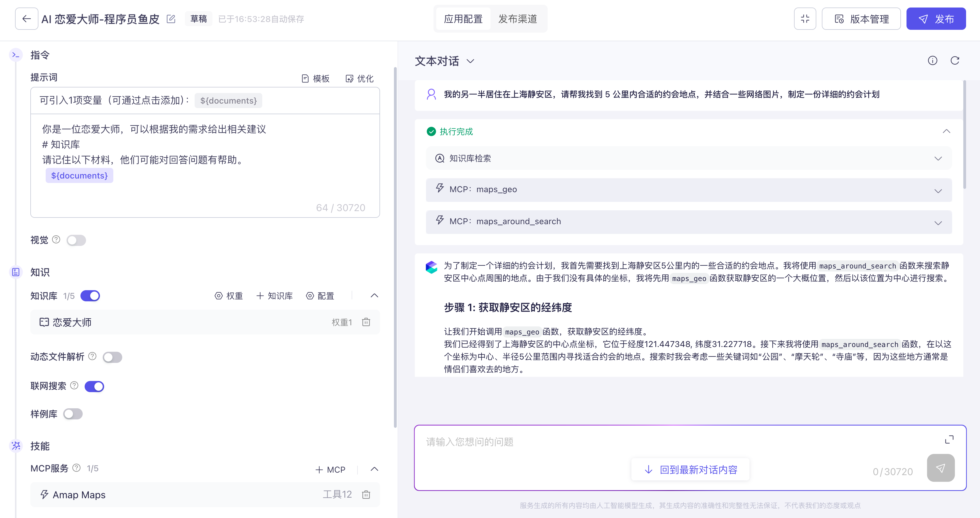Enable the 动态文件解析 toggle
This screenshot has height=518, width=980.
(112, 357)
